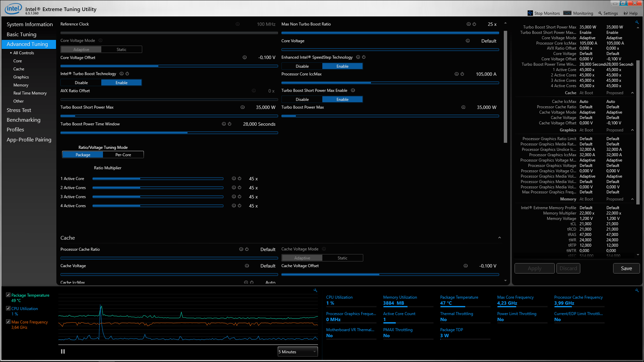Click reset icon next to Max Non Turbo Boost Ratio
The image size is (644, 362).
(474, 24)
